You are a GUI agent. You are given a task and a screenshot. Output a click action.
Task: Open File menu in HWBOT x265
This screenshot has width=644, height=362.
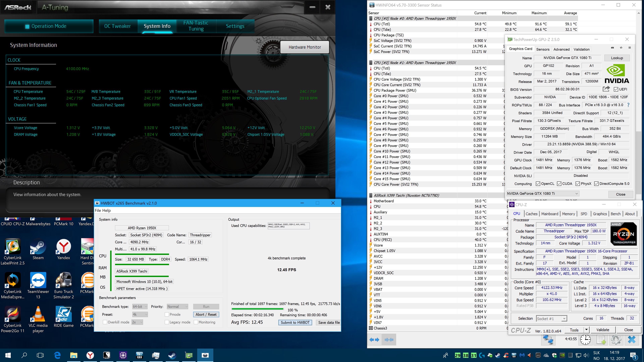pyautogui.click(x=98, y=211)
